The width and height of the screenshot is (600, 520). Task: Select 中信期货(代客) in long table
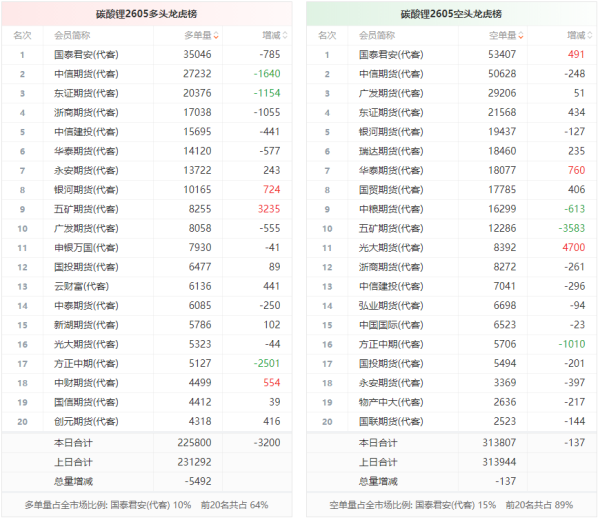click(86, 74)
